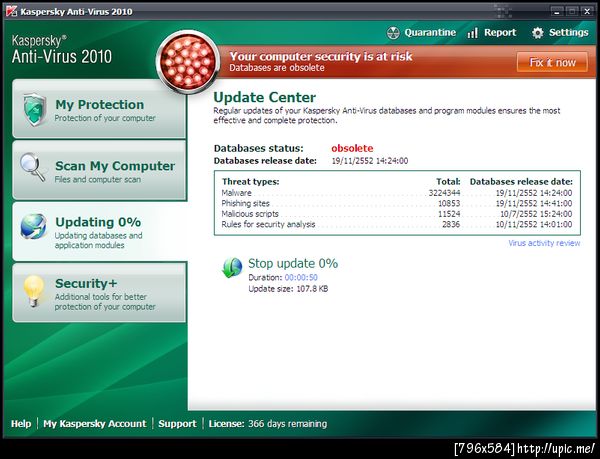The width and height of the screenshot is (600, 459).
Task: Click the red obsolete status text
Action: (352, 148)
